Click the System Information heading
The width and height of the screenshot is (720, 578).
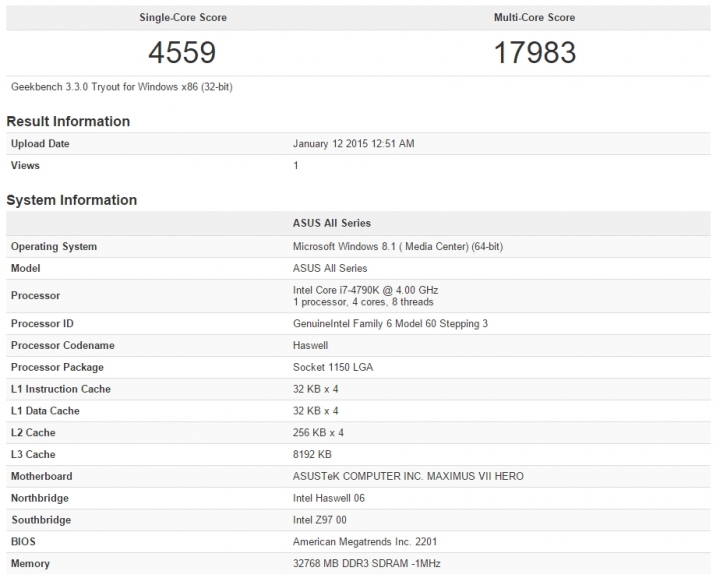click(x=72, y=200)
